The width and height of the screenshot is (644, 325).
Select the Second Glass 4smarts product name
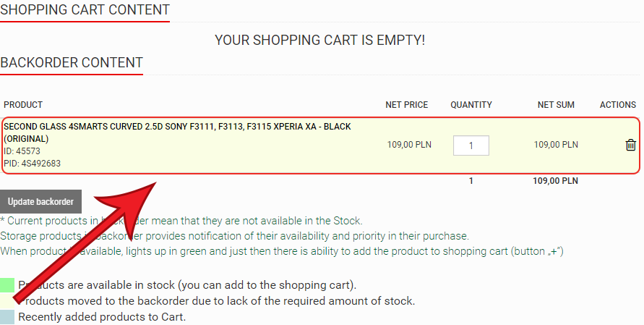click(x=177, y=132)
